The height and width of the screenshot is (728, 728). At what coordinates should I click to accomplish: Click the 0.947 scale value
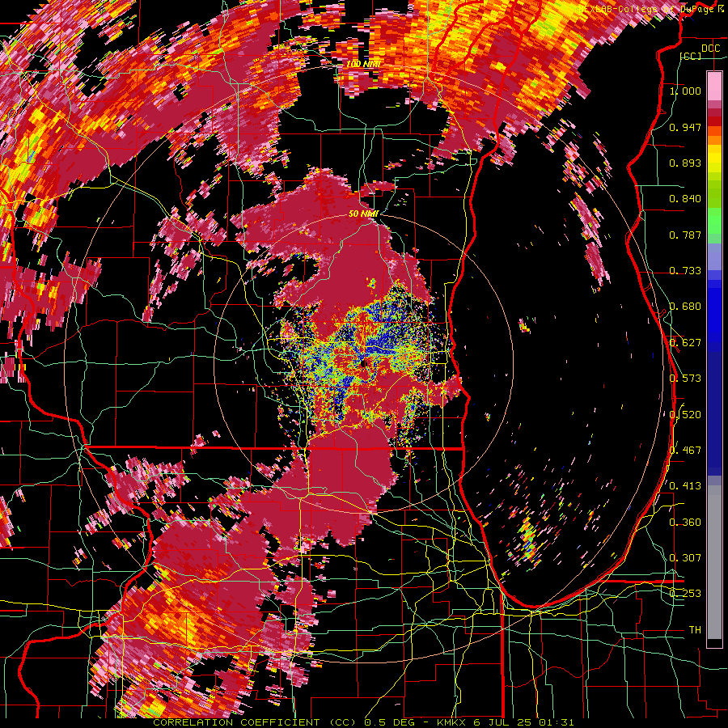[685, 127]
